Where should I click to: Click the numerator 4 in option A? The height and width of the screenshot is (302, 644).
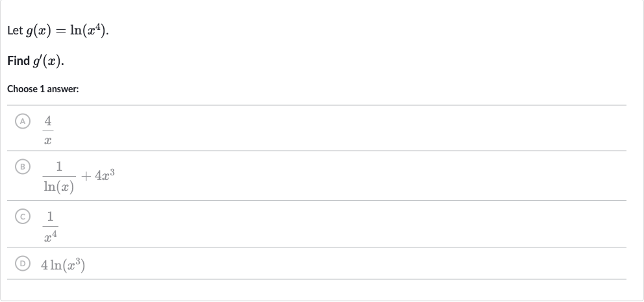tap(48, 121)
